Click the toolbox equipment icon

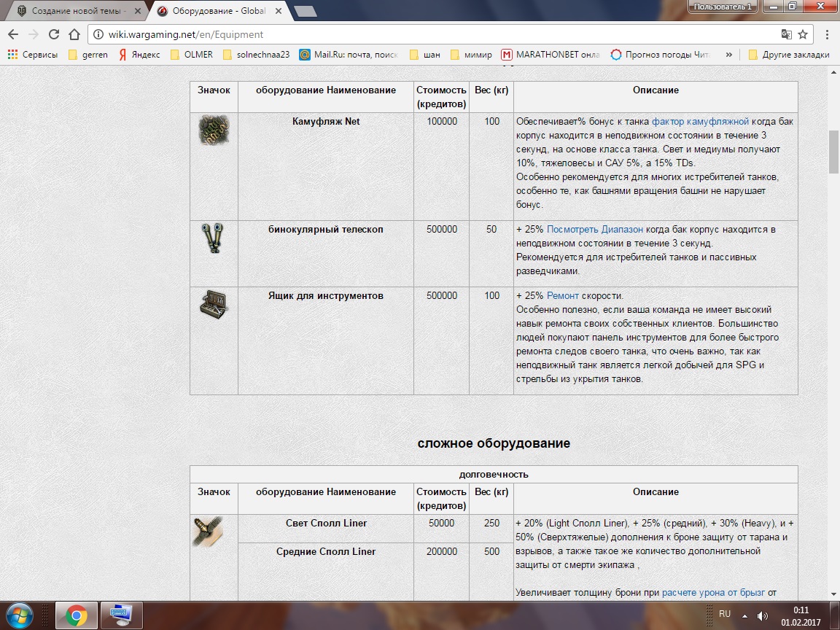click(x=214, y=304)
